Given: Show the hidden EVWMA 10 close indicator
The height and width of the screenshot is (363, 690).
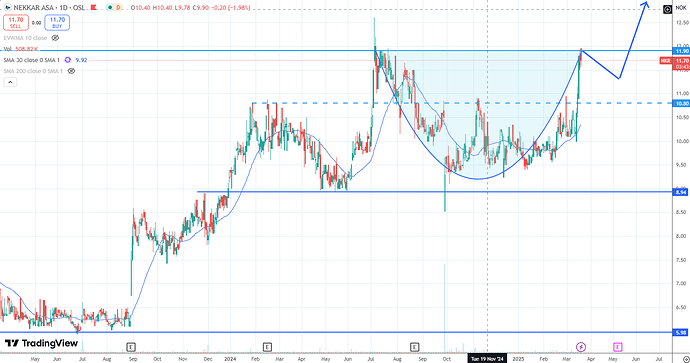Looking at the screenshot, I should click(x=55, y=38).
